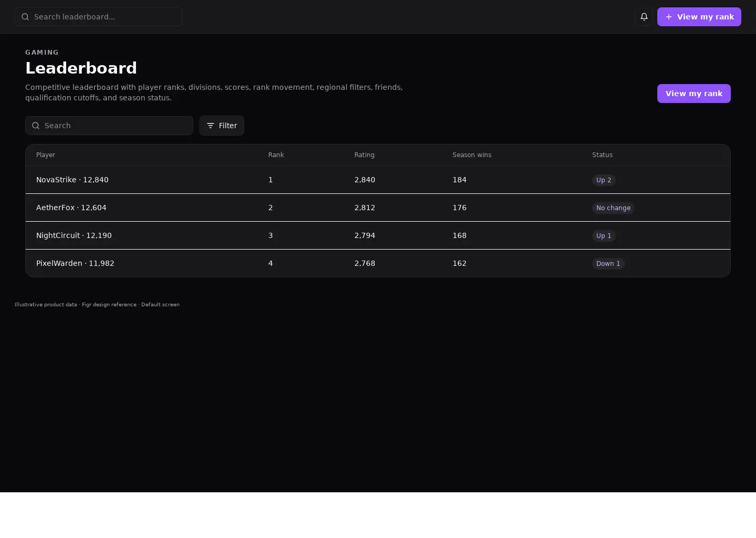Open the notifications bell
Screen dimensions: 756x538
644,17
